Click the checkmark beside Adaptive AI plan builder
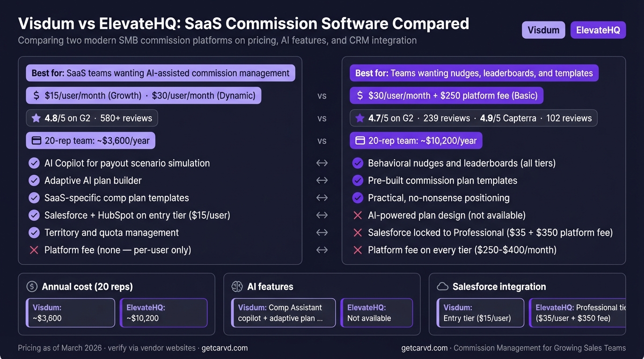Screen dimensions: 644x359 (x=34, y=180)
